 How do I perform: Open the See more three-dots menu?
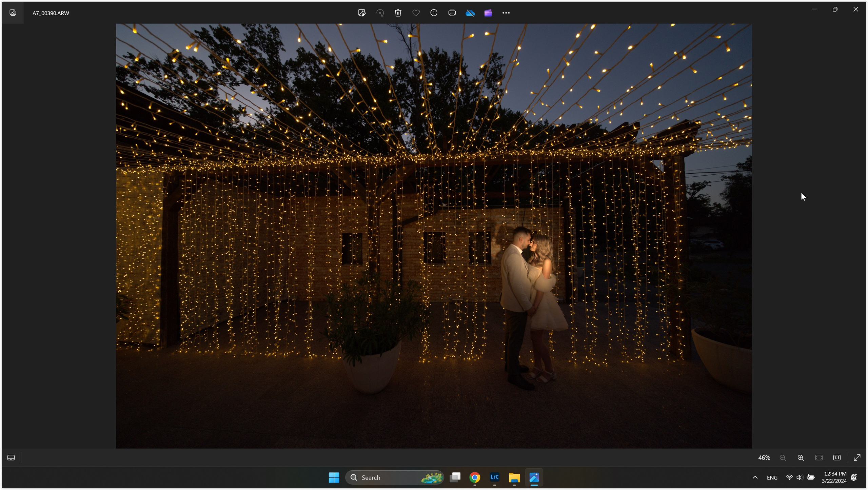(506, 13)
